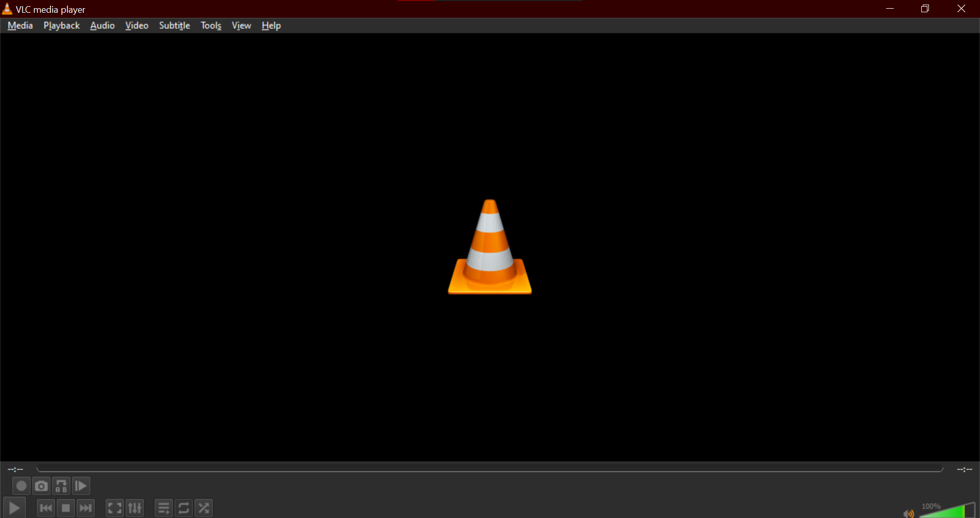
Task: Adjust the green volume slider
Action: point(947,510)
